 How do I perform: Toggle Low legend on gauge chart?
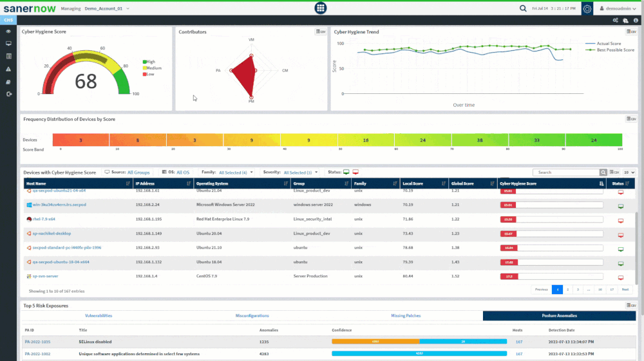[149, 74]
